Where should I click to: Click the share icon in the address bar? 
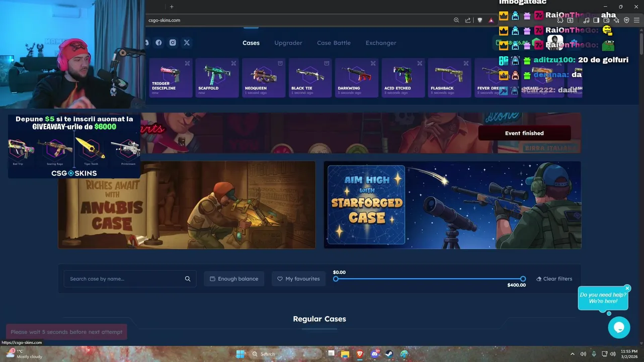468,20
